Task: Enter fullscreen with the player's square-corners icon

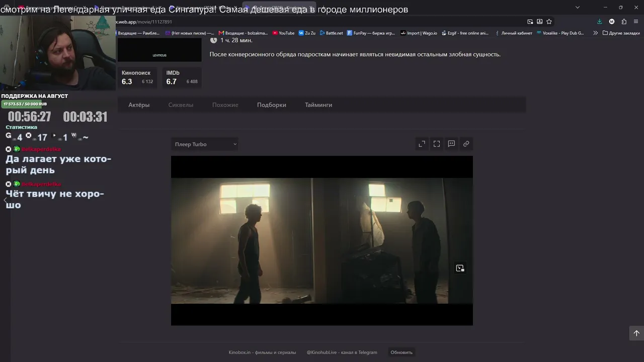Action: pyautogui.click(x=437, y=144)
